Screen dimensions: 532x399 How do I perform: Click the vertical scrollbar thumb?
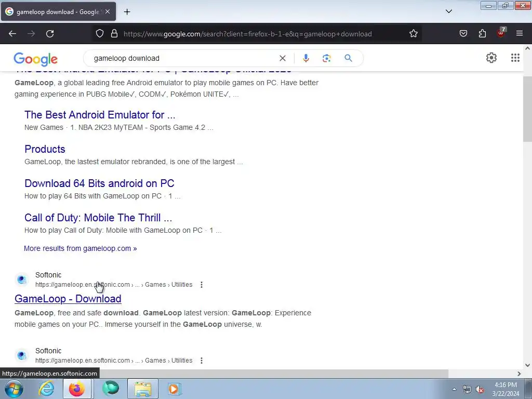[528, 109]
